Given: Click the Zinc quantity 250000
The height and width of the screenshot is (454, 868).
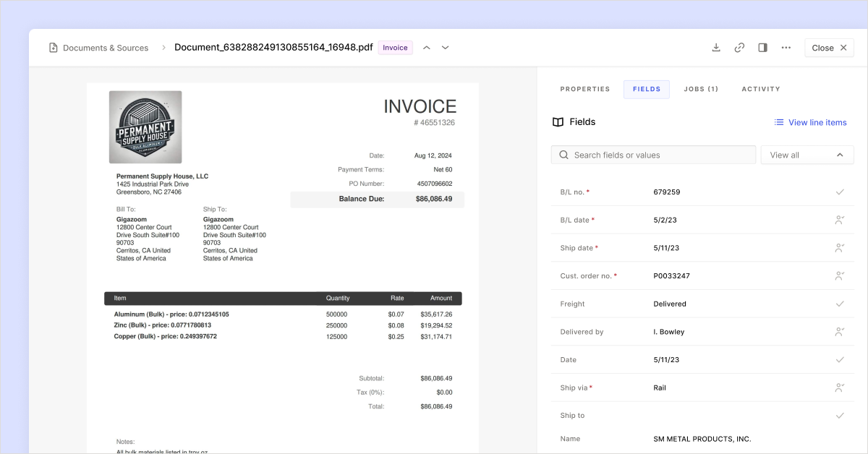Looking at the screenshot, I should click(336, 325).
